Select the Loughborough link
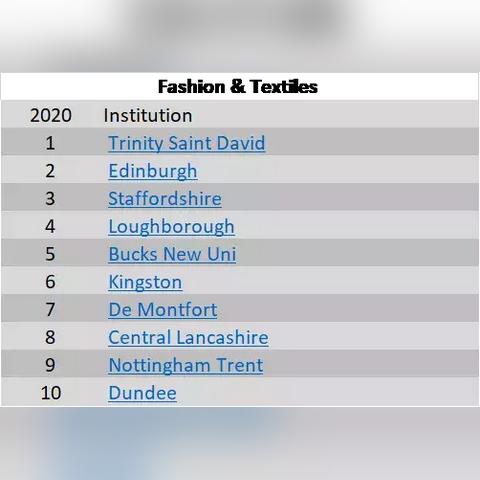Image resolution: width=480 pixels, height=480 pixels. coord(171,227)
